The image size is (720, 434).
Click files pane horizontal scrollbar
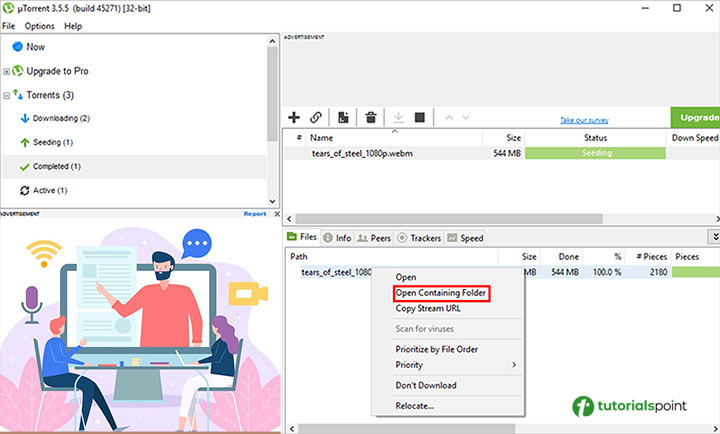click(406, 428)
